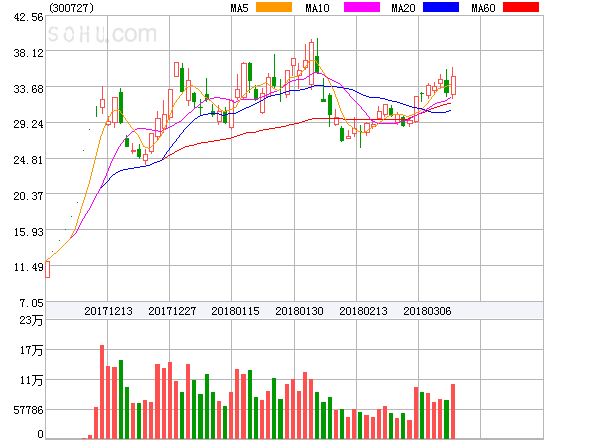
Task: Click the blue MA20 legend swatch
Action: click(x=441, y=7)
